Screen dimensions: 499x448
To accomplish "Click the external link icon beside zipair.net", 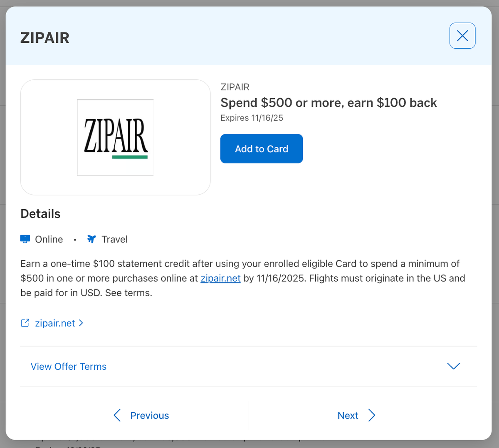I will pos(25,323).
